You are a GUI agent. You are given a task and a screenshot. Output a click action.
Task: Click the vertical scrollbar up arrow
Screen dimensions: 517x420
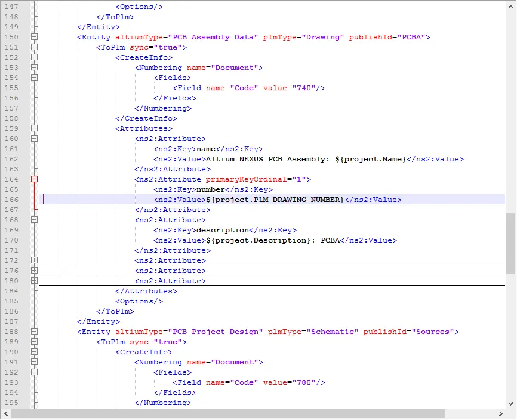pyautogui.click(x=511, y=6)
